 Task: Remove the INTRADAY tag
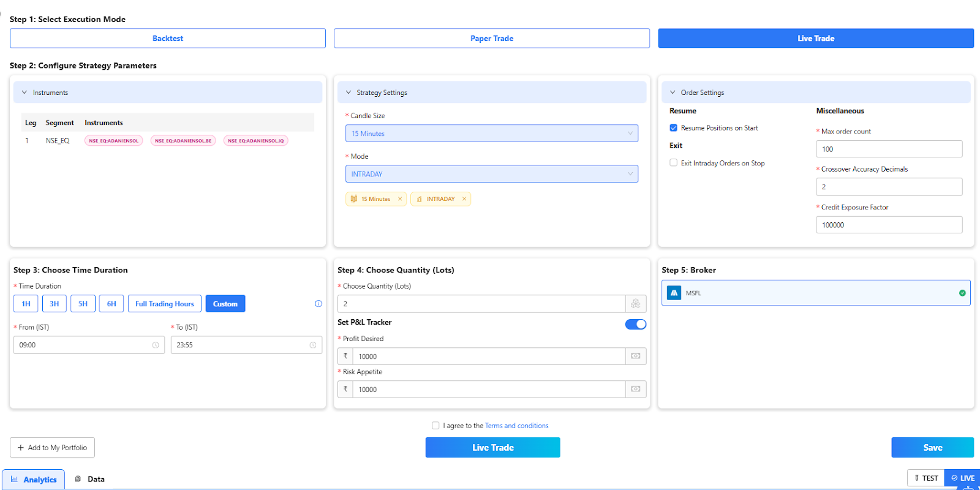tap(464, 199)
